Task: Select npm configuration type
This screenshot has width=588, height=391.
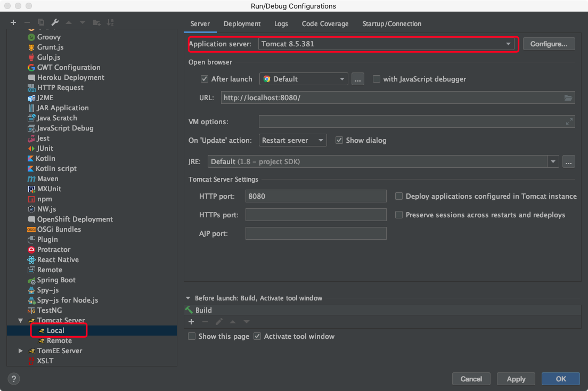Action: point(44,199)
